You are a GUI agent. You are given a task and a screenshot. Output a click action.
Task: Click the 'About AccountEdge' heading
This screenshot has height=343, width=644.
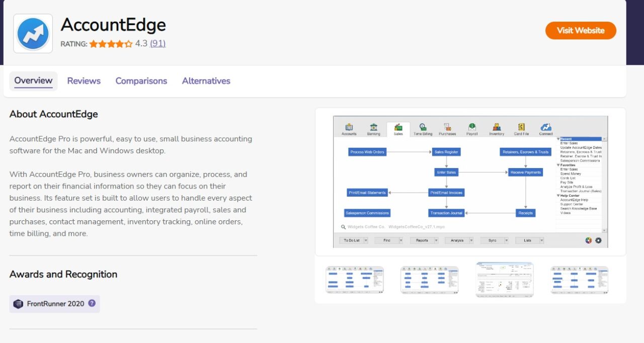click(54, 114)
